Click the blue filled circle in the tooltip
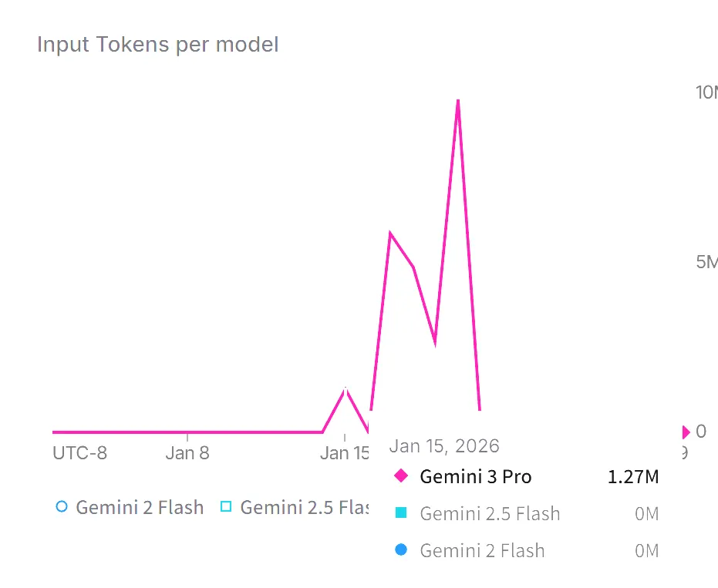 [400, 550]
